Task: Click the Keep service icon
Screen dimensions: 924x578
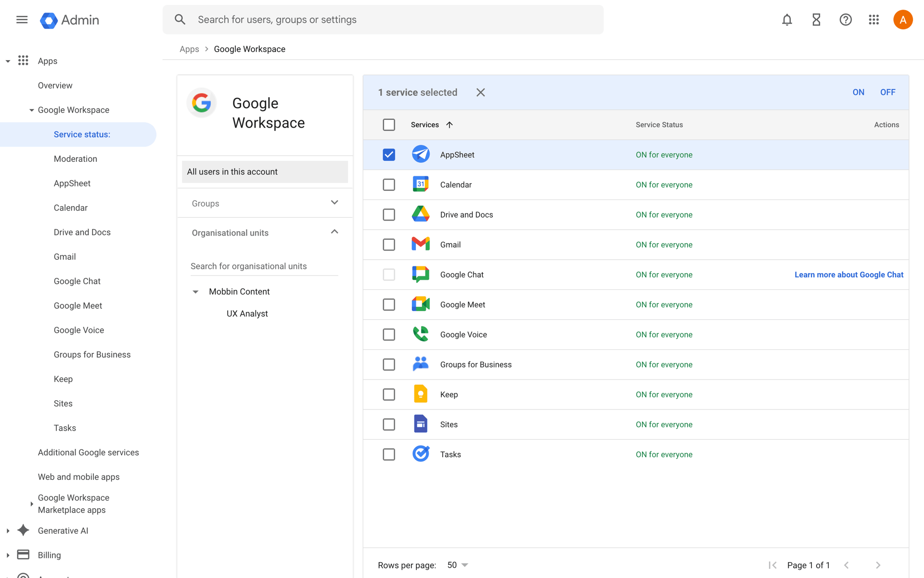Action: (421, 394)
